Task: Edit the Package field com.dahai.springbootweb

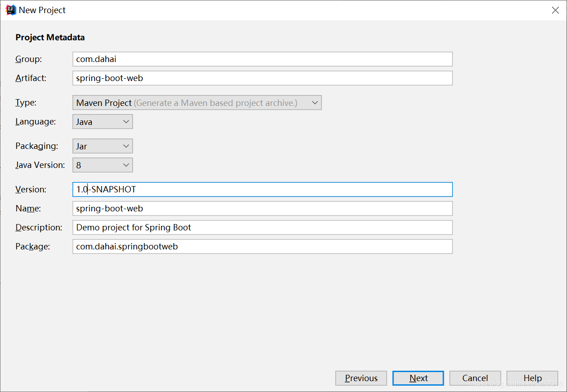Action: (262, 246)
